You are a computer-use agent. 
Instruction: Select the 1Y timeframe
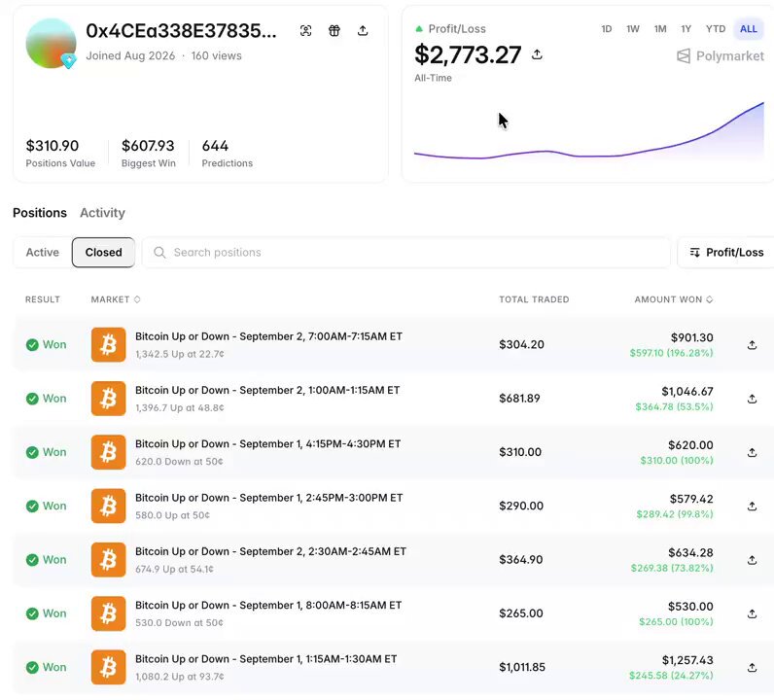pyautogui.click(x=686, y=28)
